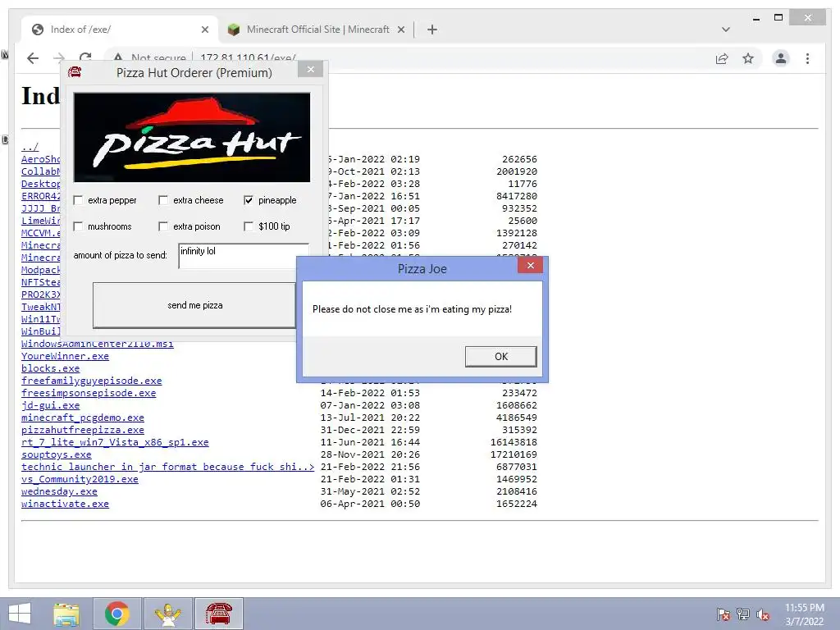Screen dimensions: 840x630
Task: Click the Pizza Hut Orderer (Premium) title bar
Action: 194,73
